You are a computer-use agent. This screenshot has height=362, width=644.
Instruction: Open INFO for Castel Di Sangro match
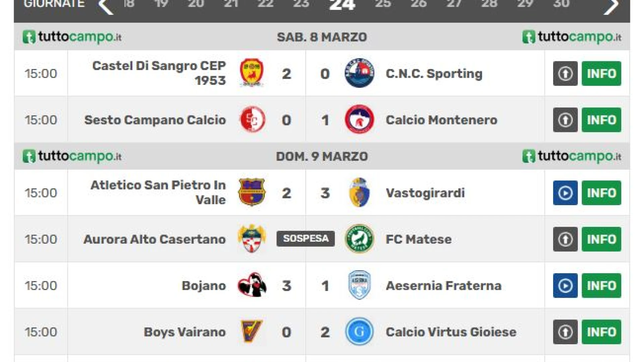click(x=601, y=73)
